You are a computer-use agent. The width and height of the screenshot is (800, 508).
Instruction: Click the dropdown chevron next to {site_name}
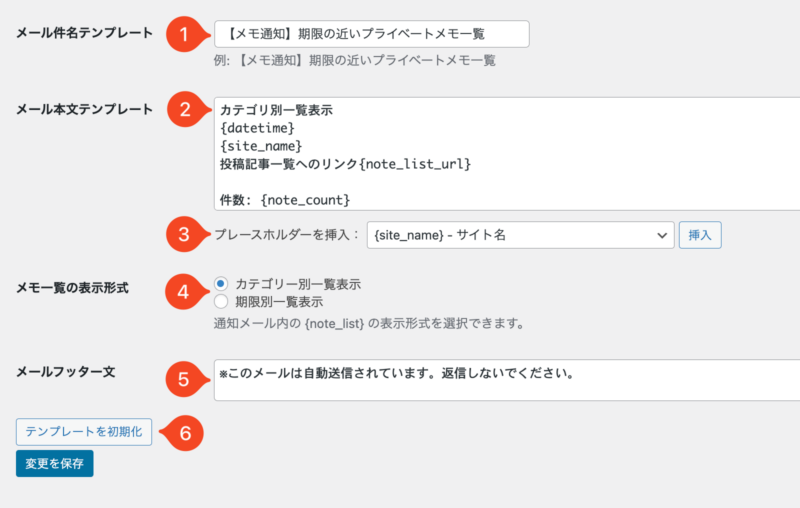tap(662, 236)
